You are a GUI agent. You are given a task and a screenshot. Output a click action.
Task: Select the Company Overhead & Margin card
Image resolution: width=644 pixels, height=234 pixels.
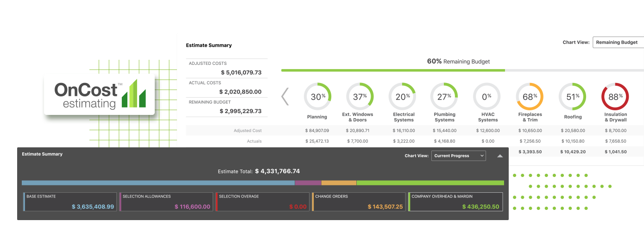pos(455,202)
